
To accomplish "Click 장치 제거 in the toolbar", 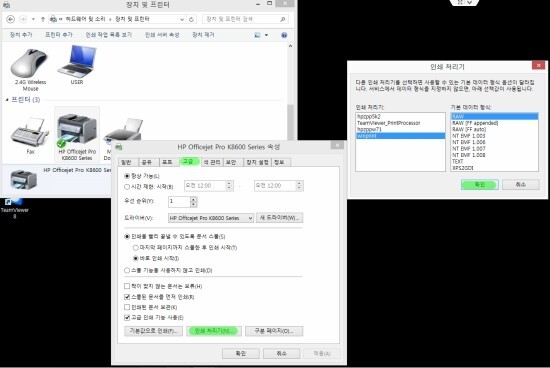I will point(203,35).
